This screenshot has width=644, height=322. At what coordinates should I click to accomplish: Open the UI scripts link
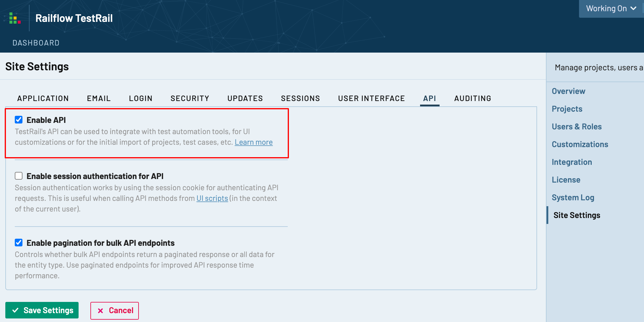212,199
